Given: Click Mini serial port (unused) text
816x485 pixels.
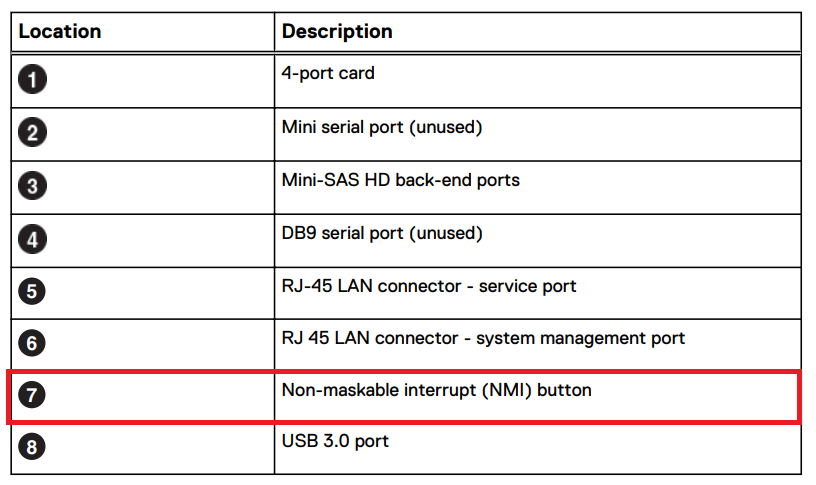Looking at the screenshot, I should click(x=382, y=127).
